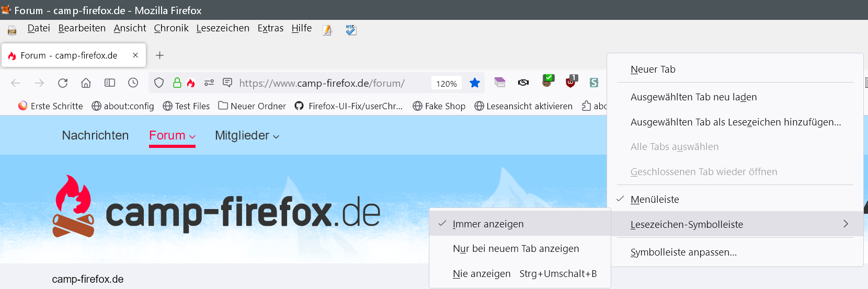Open the uBlock Origin shield icon
Image resolution: width=868 pixels, height=289 pixels.
(x=571, y=81)
